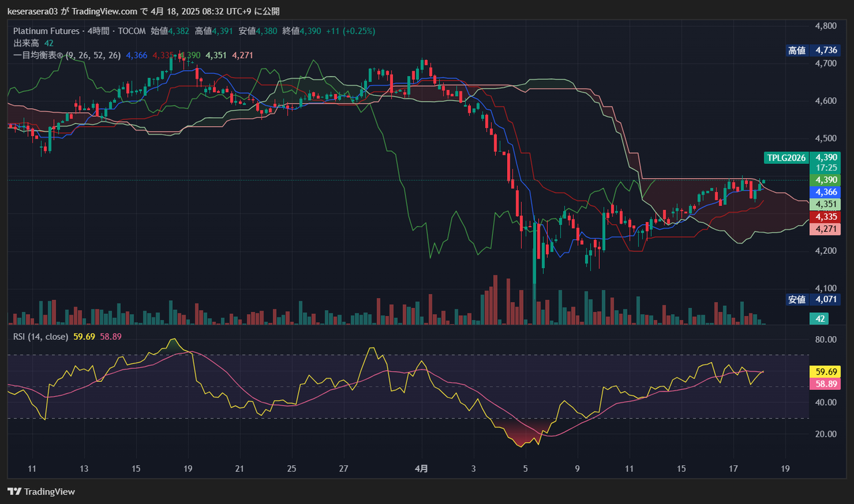Click the 9 date label on the time axis

[577, 469]
